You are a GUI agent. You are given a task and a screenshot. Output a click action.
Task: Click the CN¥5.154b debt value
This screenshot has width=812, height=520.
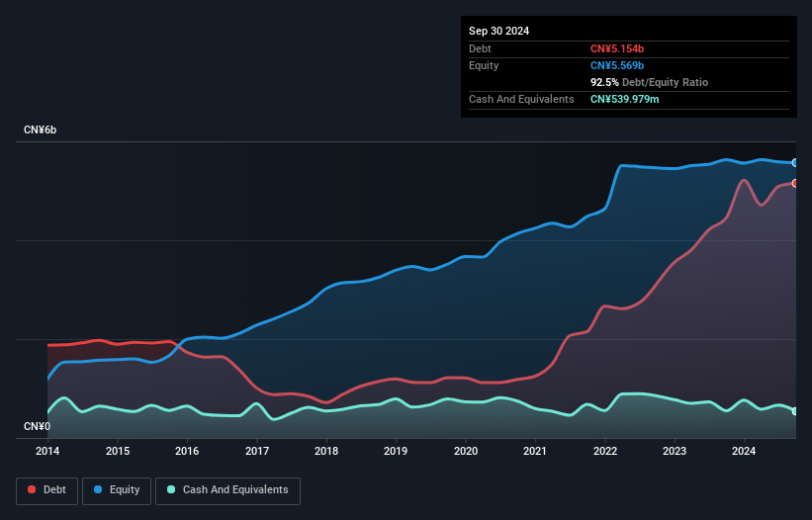617,48
